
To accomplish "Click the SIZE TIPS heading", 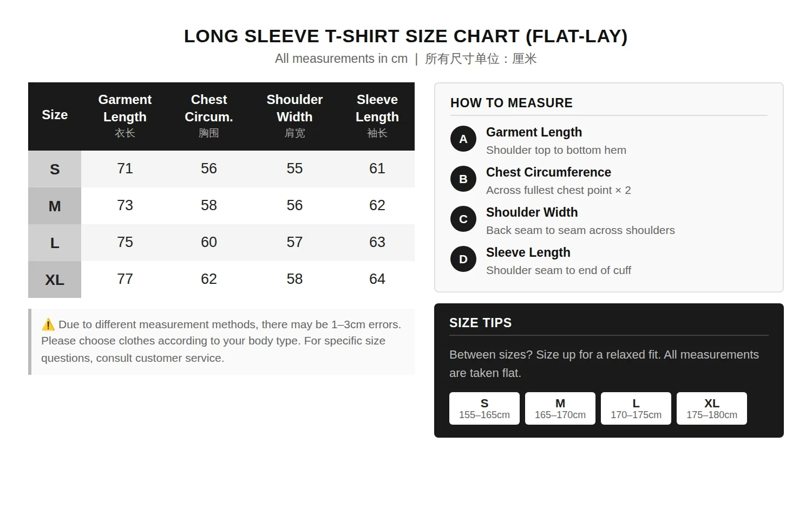I will 481,323.
